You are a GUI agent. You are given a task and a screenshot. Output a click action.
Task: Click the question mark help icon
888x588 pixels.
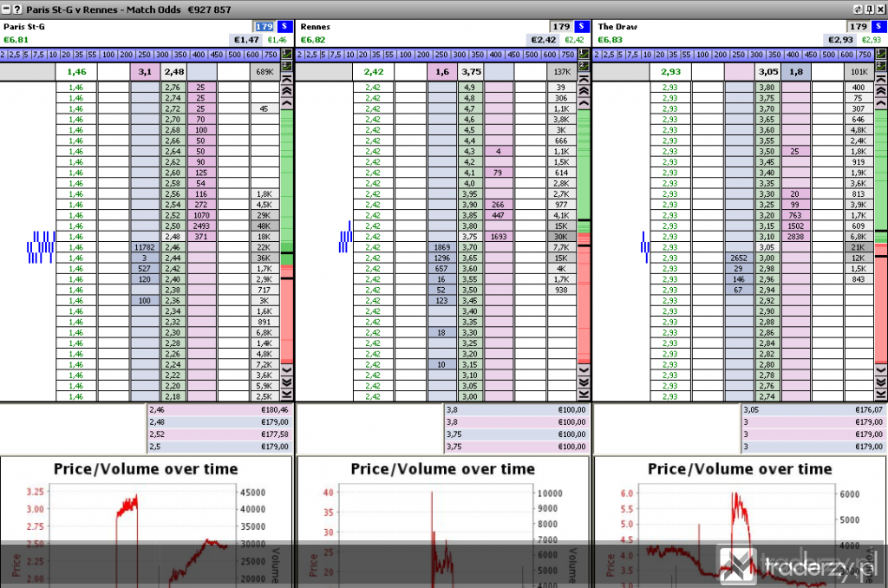pos(17,9)
